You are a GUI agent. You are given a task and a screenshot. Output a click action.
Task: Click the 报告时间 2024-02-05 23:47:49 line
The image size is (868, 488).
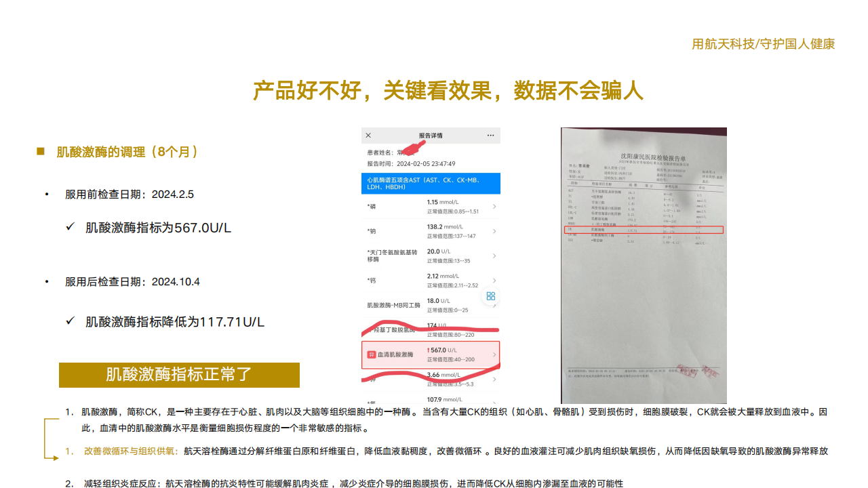[x=411, y=163]
